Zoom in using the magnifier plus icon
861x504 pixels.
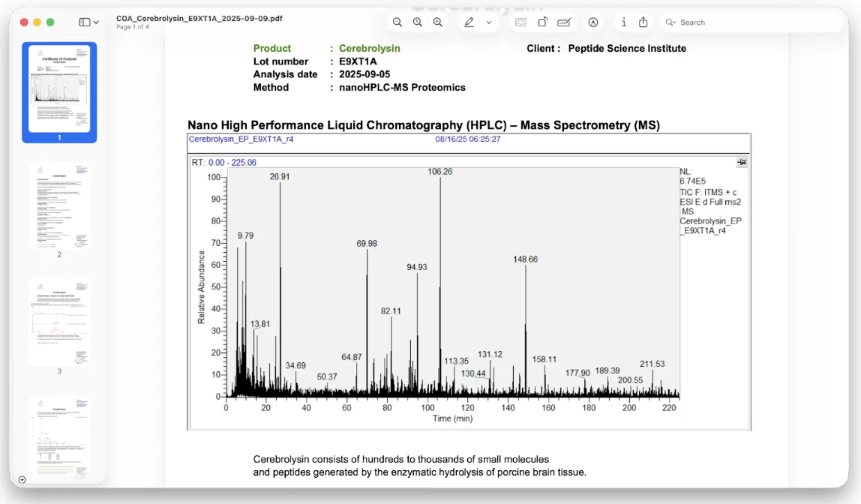tap(438, 22)
